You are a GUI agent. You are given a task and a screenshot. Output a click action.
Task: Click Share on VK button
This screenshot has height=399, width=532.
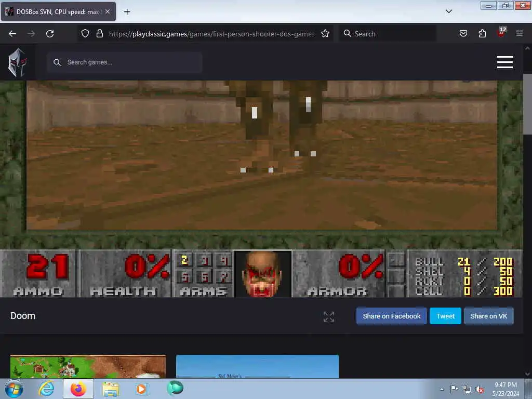488,316
